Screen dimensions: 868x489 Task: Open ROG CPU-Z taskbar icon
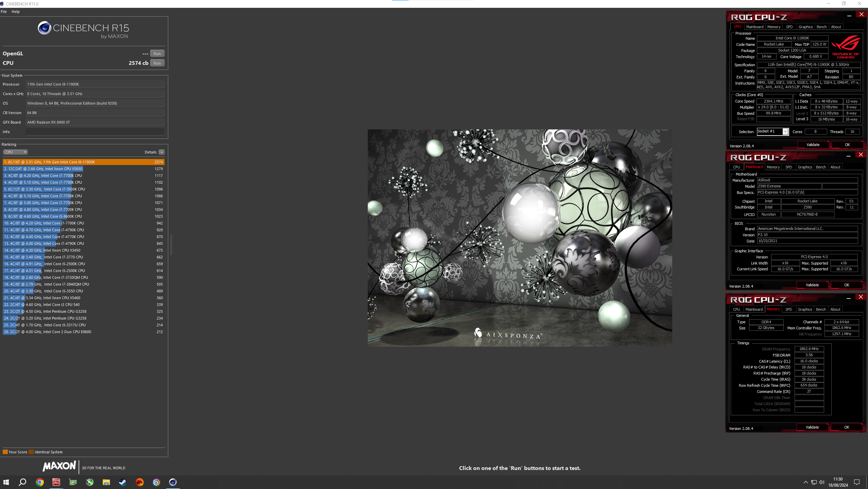tap(56, 482)
